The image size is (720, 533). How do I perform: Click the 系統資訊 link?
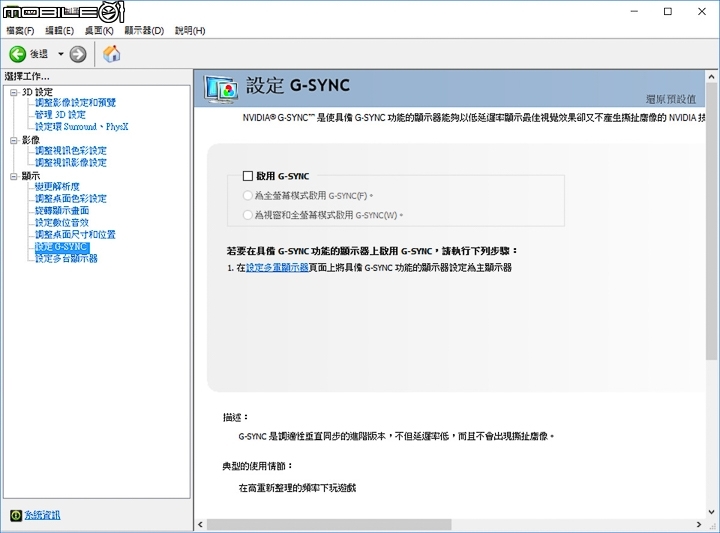tap(42, 515)
